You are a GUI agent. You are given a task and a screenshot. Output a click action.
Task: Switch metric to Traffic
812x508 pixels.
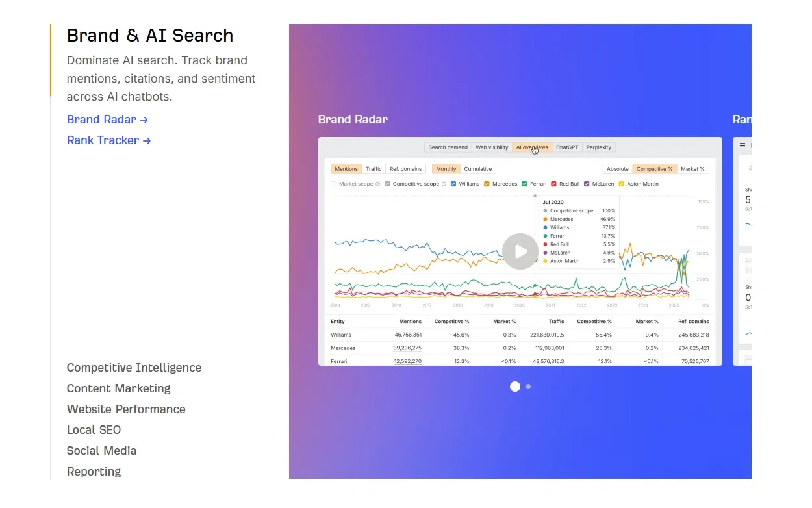tap(374, 168)
